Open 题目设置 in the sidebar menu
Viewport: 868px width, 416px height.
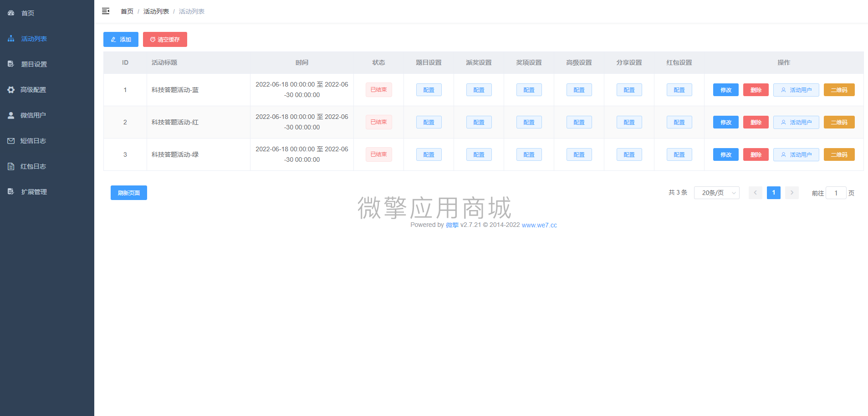pos(47,64)
